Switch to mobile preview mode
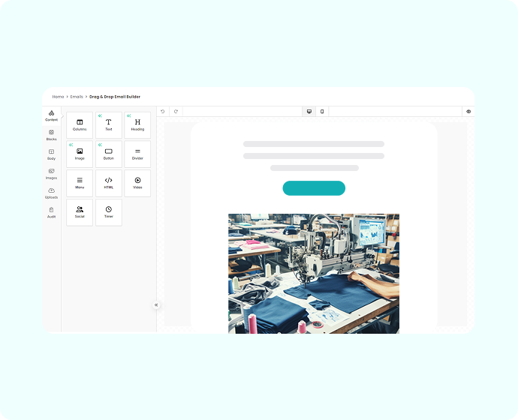 click(x=322, y=112)
